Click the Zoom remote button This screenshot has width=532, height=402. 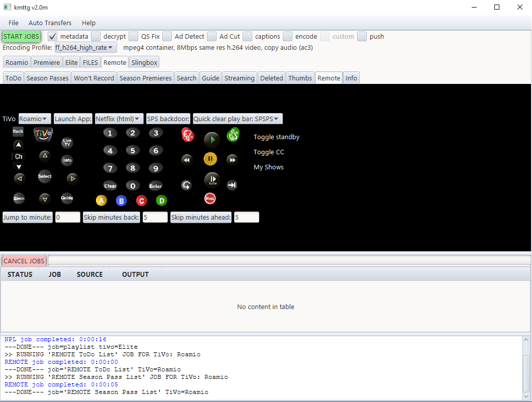click(19, 198)
